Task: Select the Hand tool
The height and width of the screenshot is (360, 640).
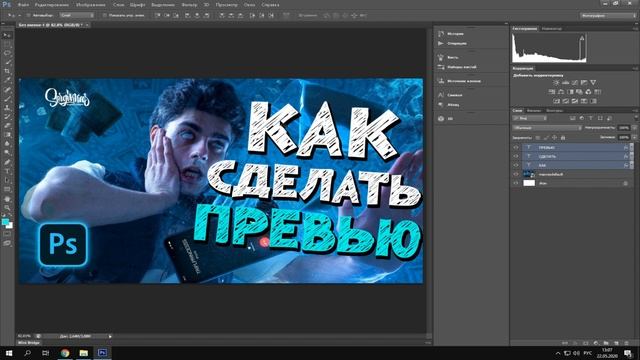Action: (x=7, y=199)
